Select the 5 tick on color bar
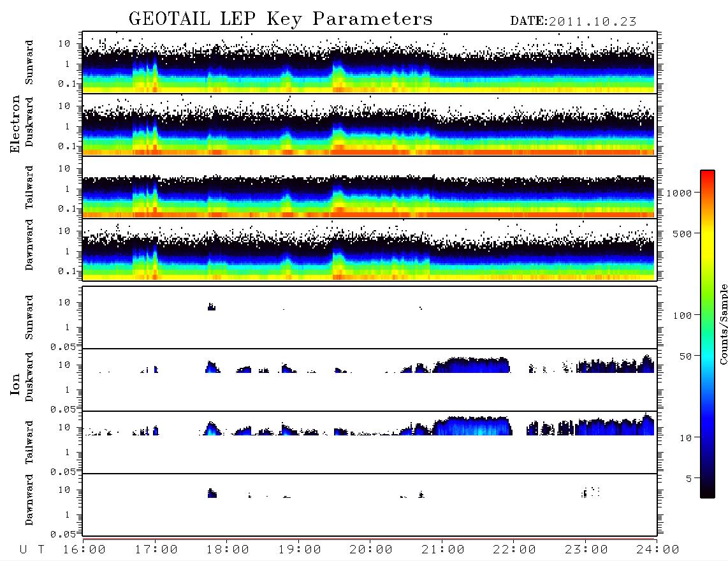The image size is (728, 561). (688, 479)
